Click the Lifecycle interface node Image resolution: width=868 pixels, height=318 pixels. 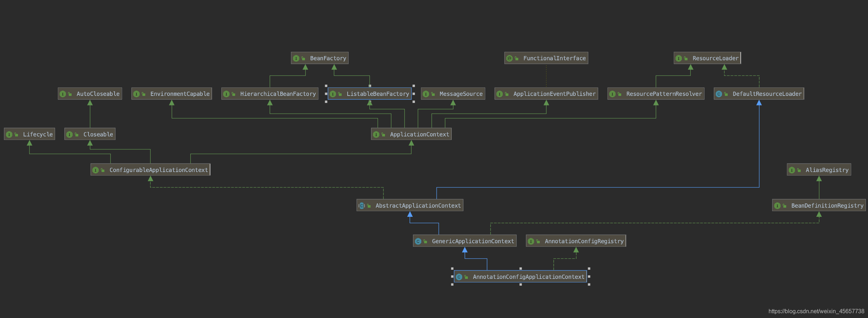point(30,134)
